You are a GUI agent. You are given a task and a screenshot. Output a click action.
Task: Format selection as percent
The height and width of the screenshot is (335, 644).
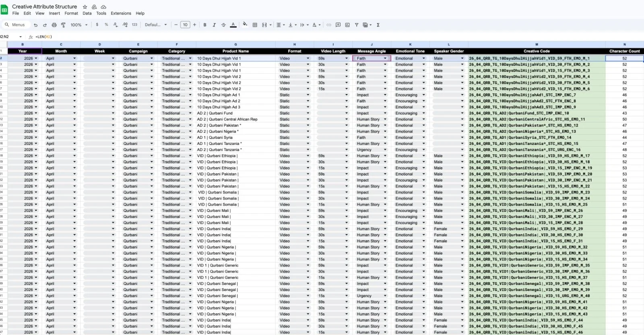coord(106,25)
